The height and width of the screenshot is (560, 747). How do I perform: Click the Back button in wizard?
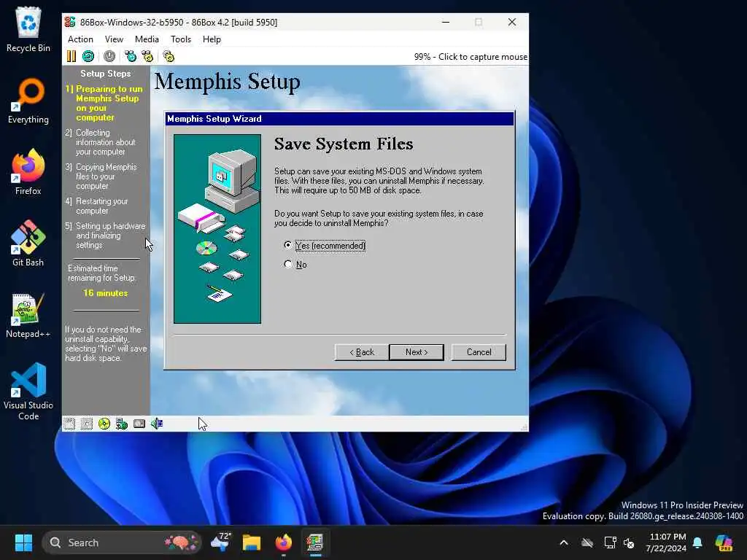[362, 352]
